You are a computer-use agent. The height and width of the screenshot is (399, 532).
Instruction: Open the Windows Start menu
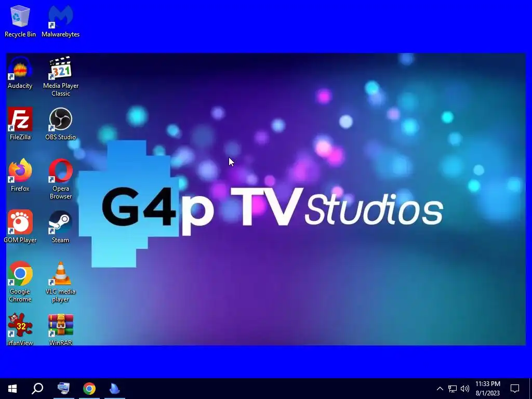point(12,389)
